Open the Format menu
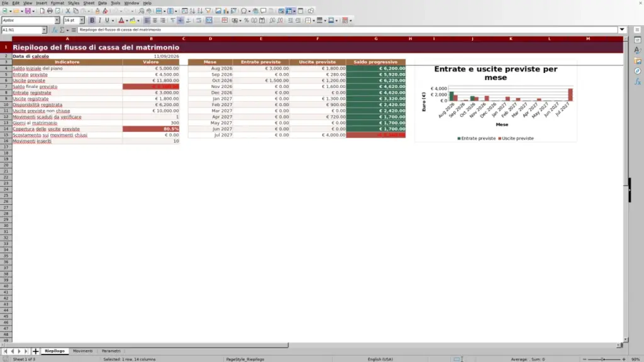Viewport: 644px width, 362px height. 57,3
